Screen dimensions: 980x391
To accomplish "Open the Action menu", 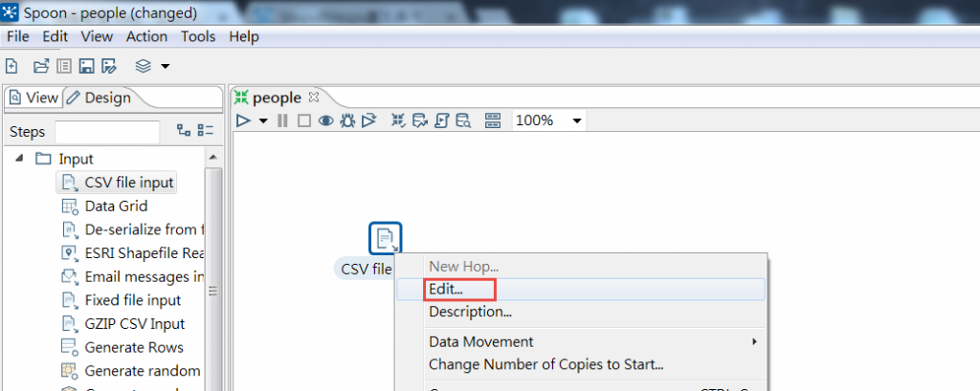I will point(146,36).
